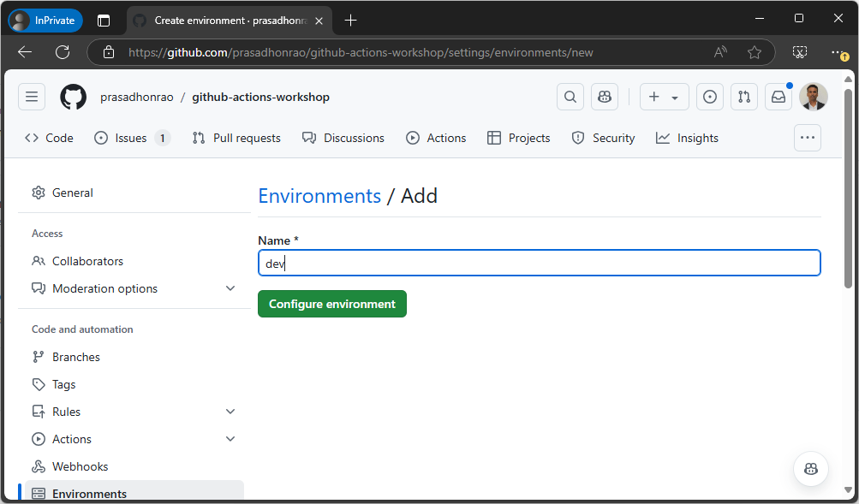Expand the Actions sidebar section
Image resolution: width=859 pixels, height=504 pixels.
(230, 439)
